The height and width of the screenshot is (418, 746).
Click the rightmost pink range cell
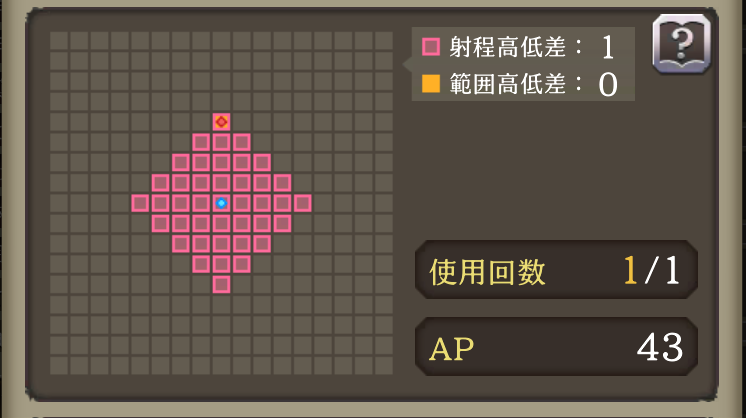click(x=303, y=203)
